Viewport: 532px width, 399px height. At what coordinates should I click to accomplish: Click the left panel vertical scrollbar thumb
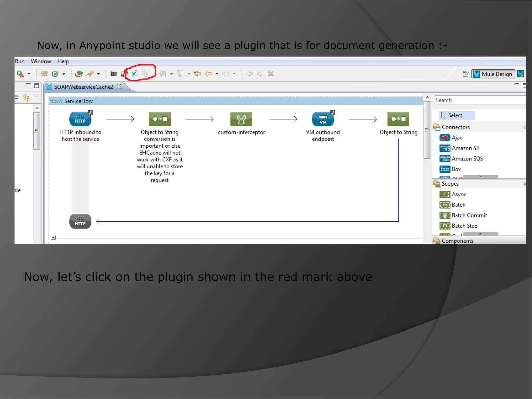coord(37,131)
